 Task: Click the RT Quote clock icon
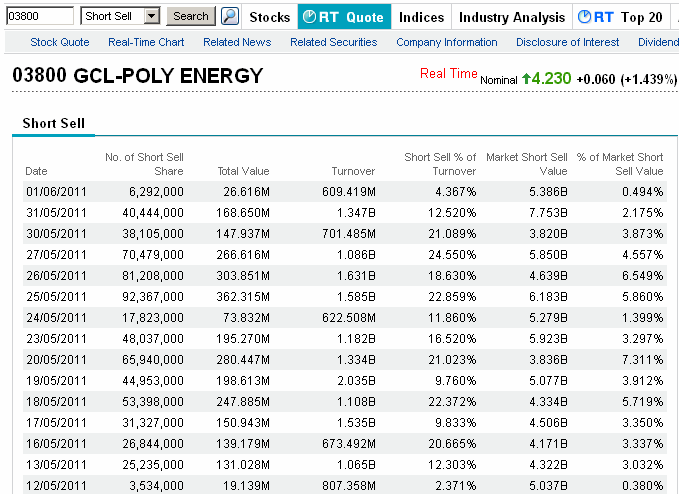[x=309, y=17]
